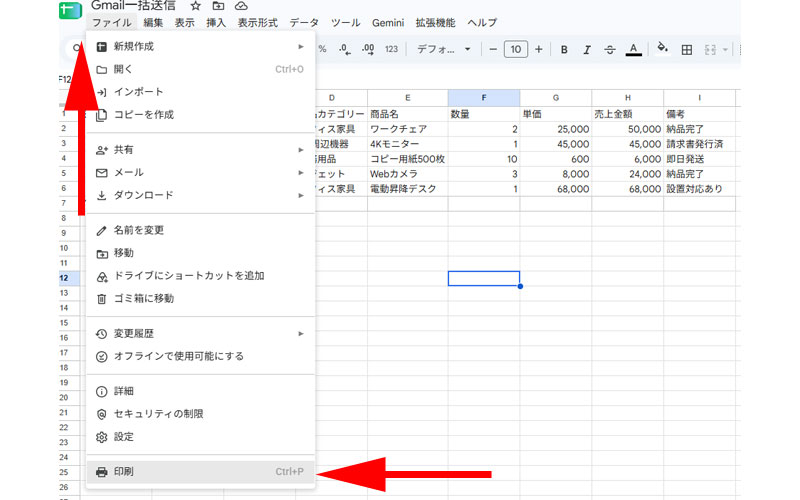
Task: Increase font size with plus button
Action: (539, 49)
